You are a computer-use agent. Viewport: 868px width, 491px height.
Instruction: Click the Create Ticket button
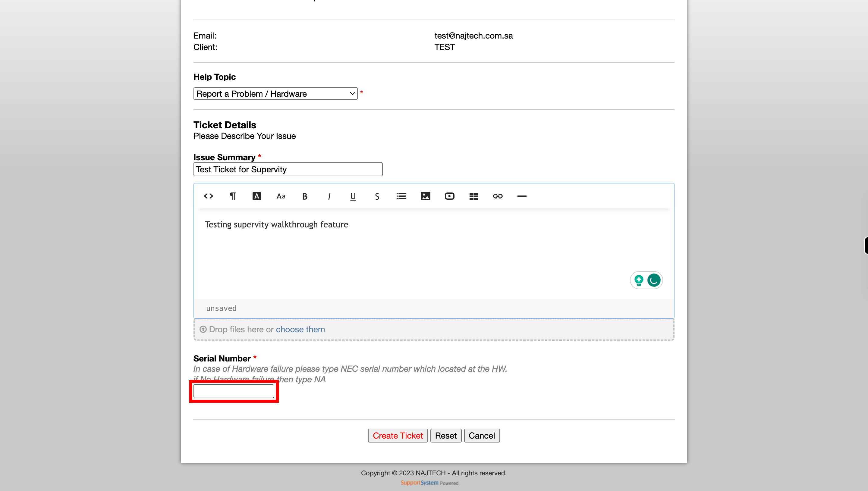[x=398, y=436]
